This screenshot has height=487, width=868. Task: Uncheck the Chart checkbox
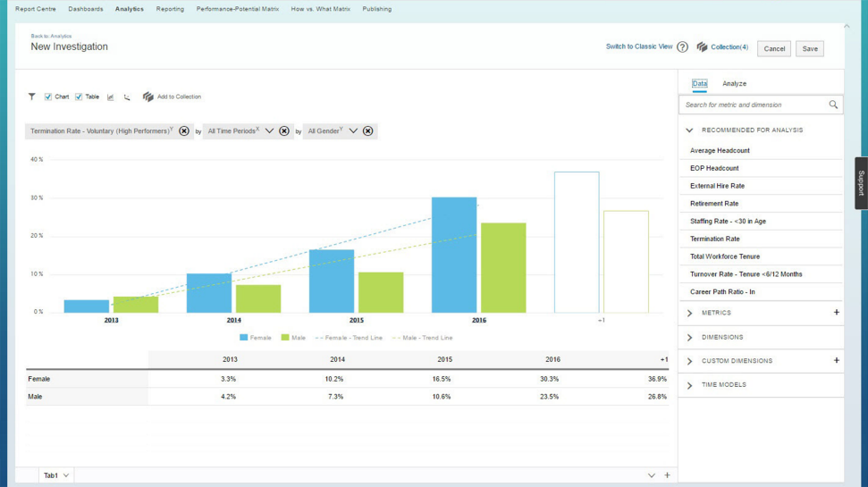coord(48,97)
